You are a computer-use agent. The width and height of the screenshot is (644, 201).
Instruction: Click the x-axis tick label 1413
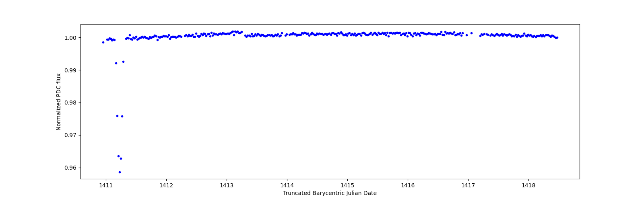(x=227, y=186)
